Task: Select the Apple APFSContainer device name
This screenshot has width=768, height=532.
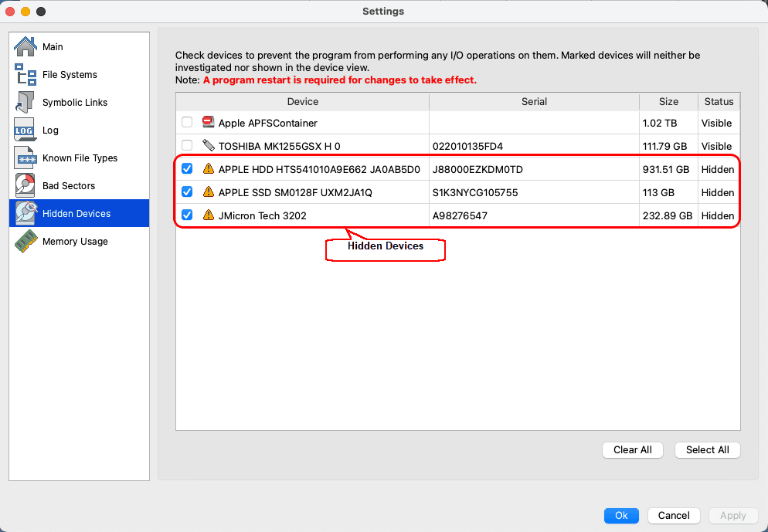Action: pos(268,124)
